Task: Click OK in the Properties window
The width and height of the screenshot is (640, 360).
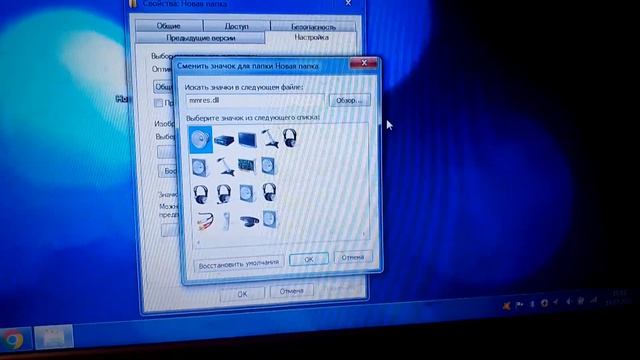Action: (x=242, y=293)
